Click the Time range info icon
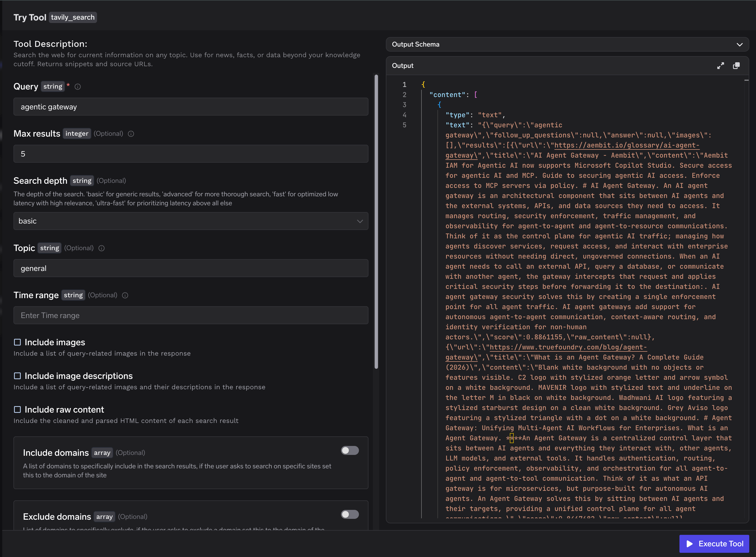Screen dimensions: 756x557 point(125,295)
